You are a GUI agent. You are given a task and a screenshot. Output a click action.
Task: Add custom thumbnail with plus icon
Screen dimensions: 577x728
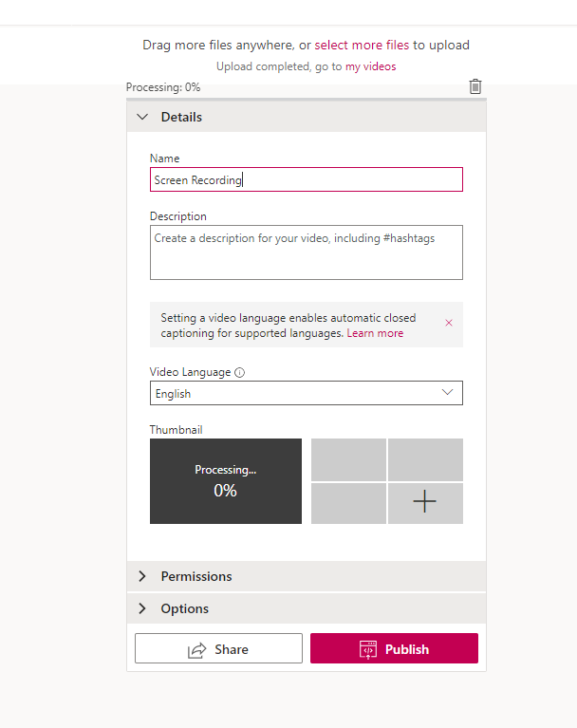coord(425,503)
